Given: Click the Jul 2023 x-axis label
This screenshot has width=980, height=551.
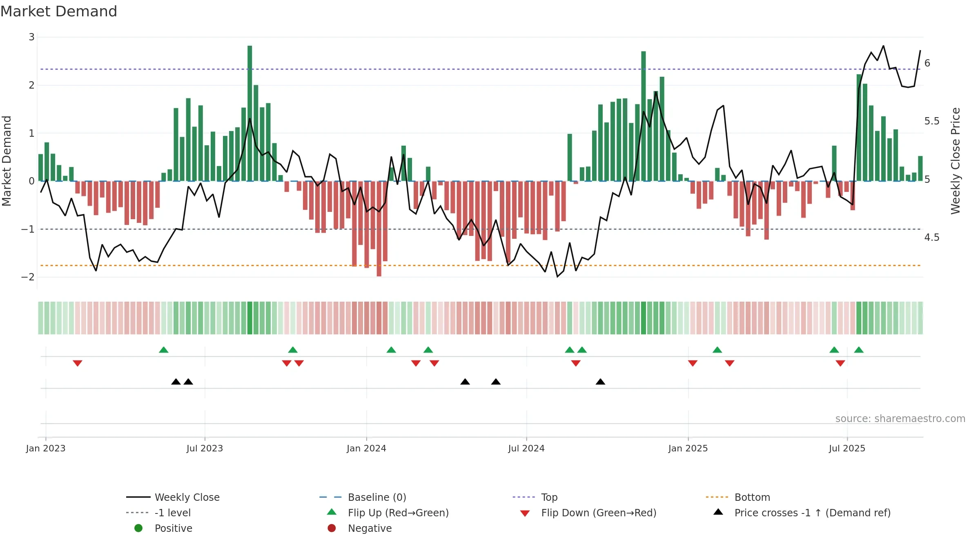Looking at the screenshot, I should click(205, 448).
